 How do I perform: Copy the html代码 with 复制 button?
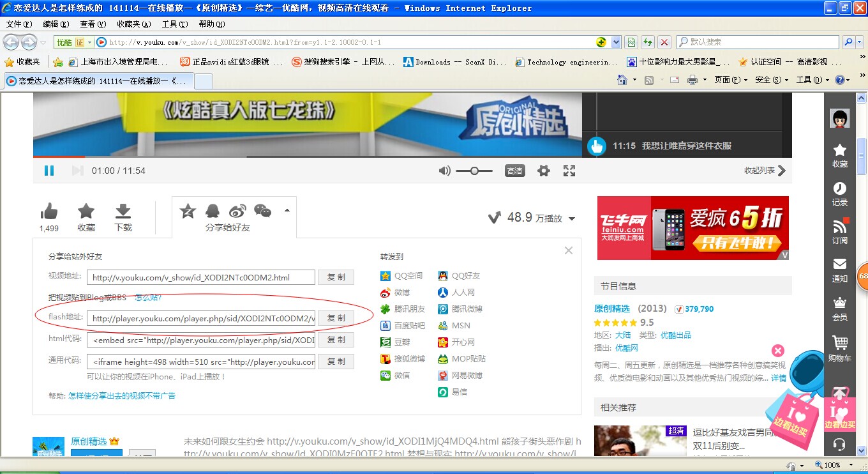(x=336, y=340)
